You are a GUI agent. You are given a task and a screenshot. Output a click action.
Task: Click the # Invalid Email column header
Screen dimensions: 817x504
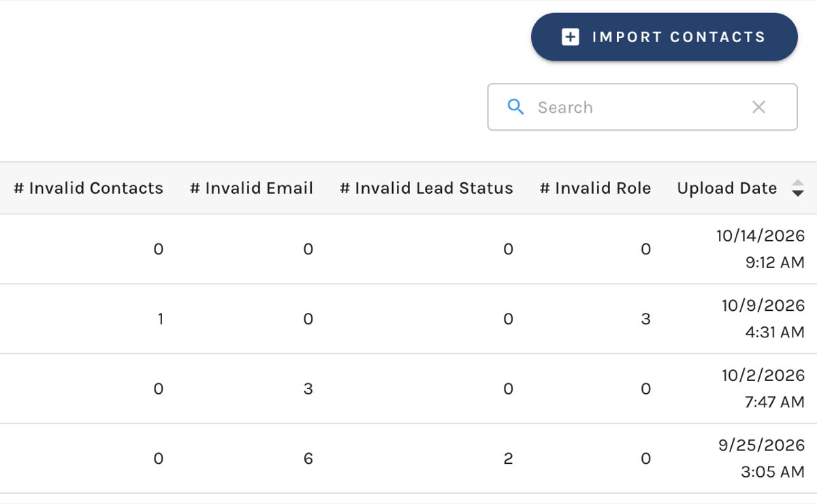coord(251,188)
